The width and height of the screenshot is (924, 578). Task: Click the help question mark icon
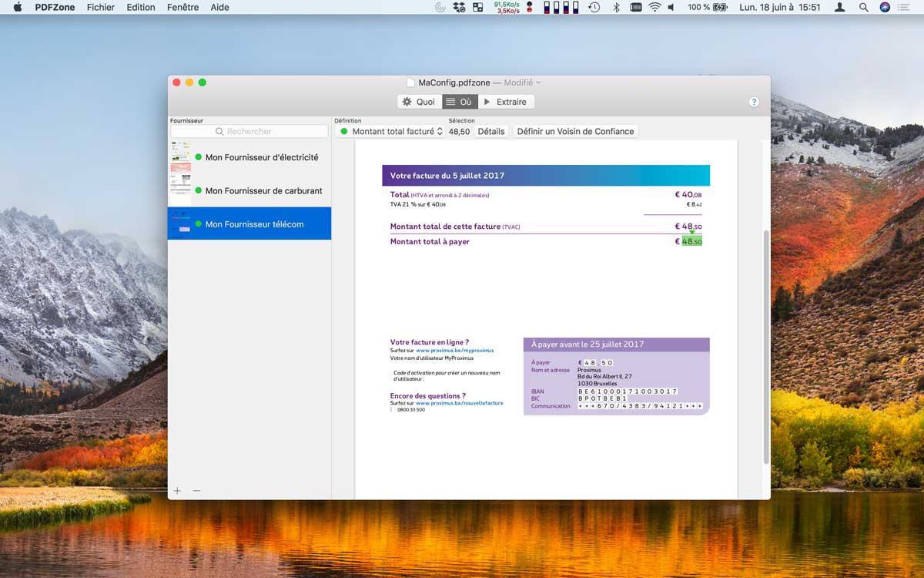(x=754, y=102)
